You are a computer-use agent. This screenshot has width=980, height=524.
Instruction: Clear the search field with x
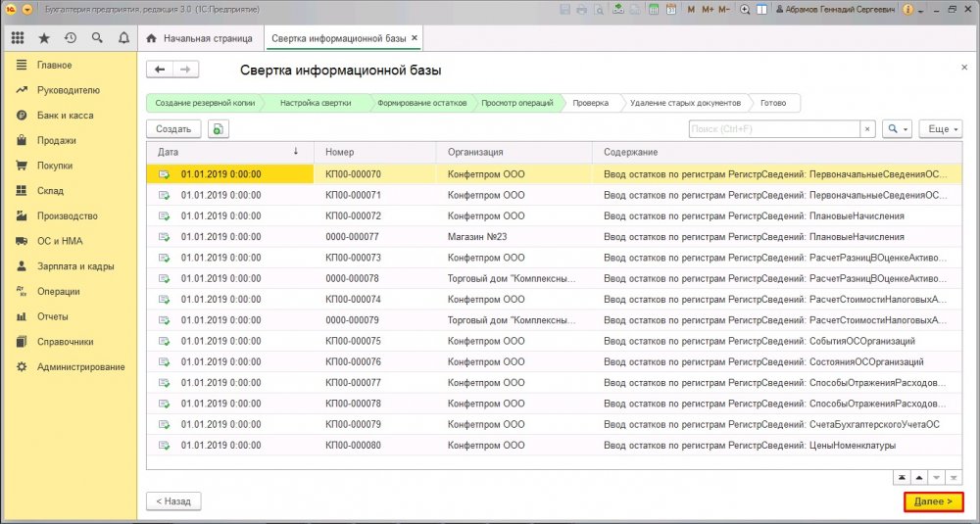tap(867, 128)
